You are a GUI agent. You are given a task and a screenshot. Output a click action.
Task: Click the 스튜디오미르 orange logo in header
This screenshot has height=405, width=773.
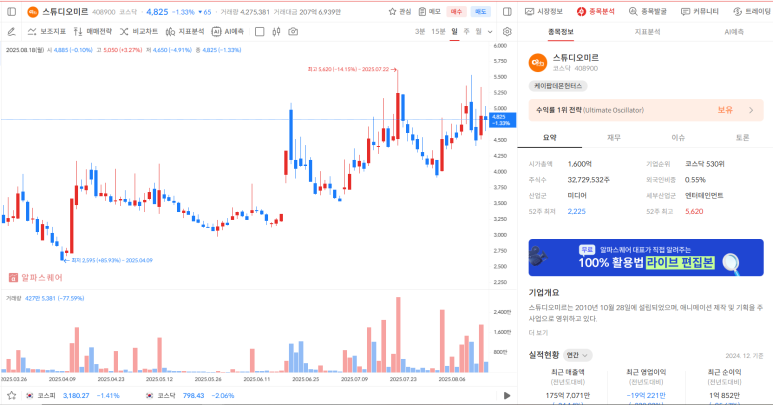(33, 12)
